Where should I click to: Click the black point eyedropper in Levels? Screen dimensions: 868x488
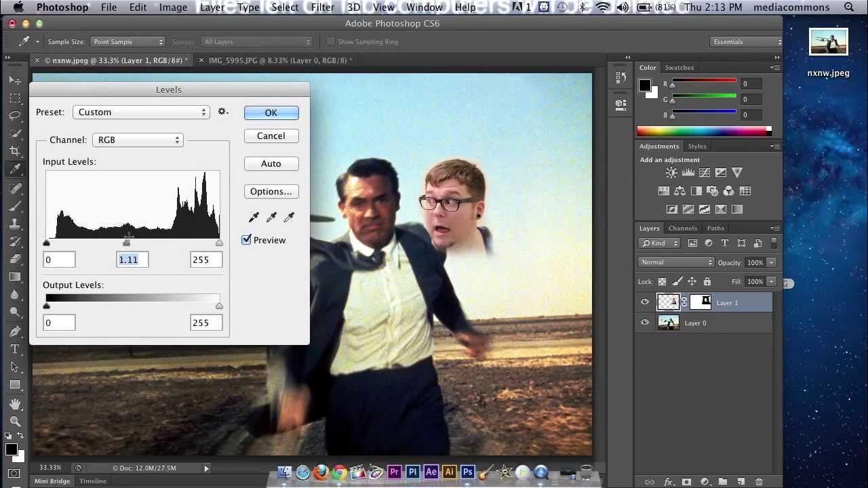click(x=254, y=217)
